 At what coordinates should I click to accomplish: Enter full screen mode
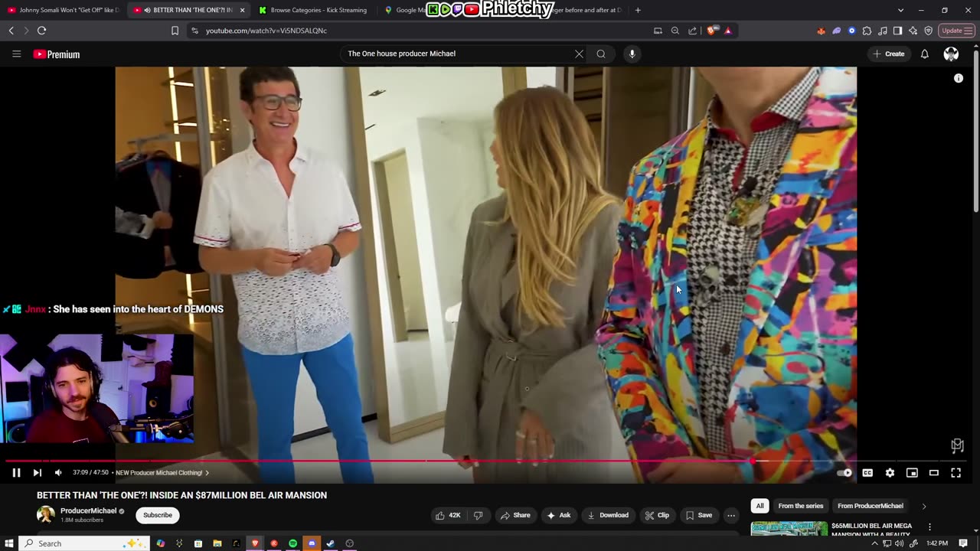(956, 473)
